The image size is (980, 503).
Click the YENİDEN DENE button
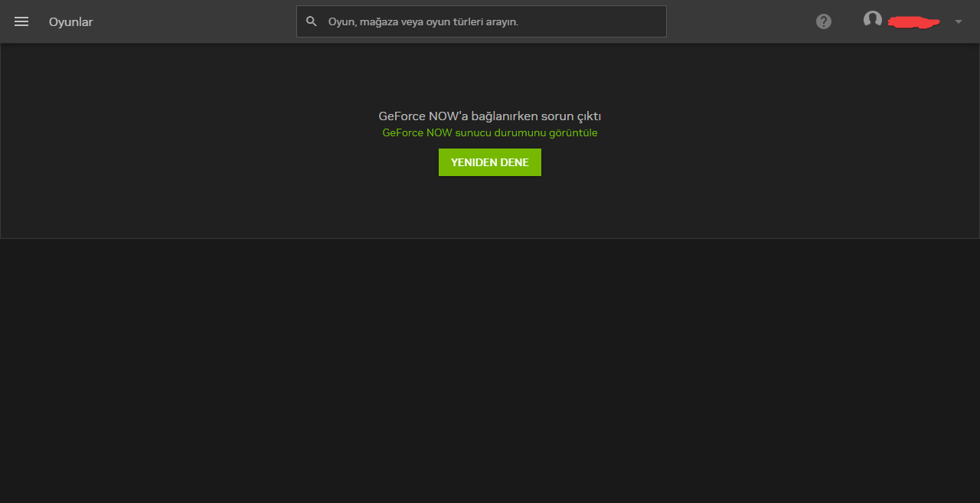pyautogui.click(x=490, y=162)
